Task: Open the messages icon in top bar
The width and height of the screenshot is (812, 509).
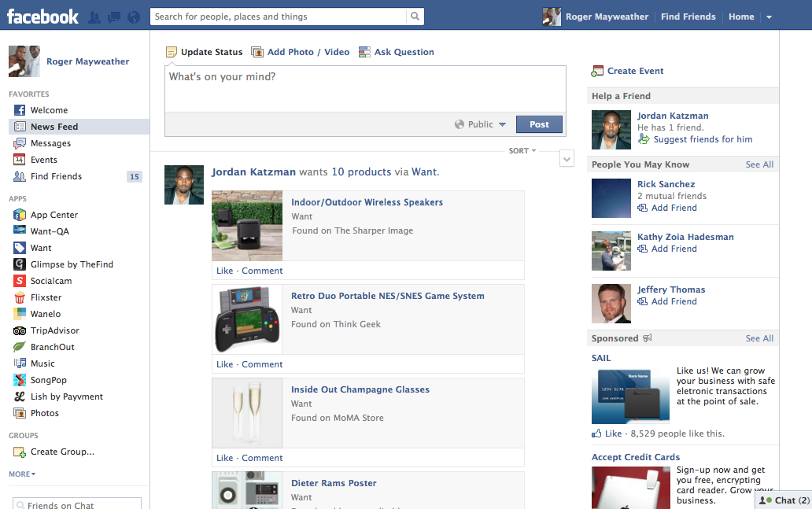Action: tap(113, 17)
